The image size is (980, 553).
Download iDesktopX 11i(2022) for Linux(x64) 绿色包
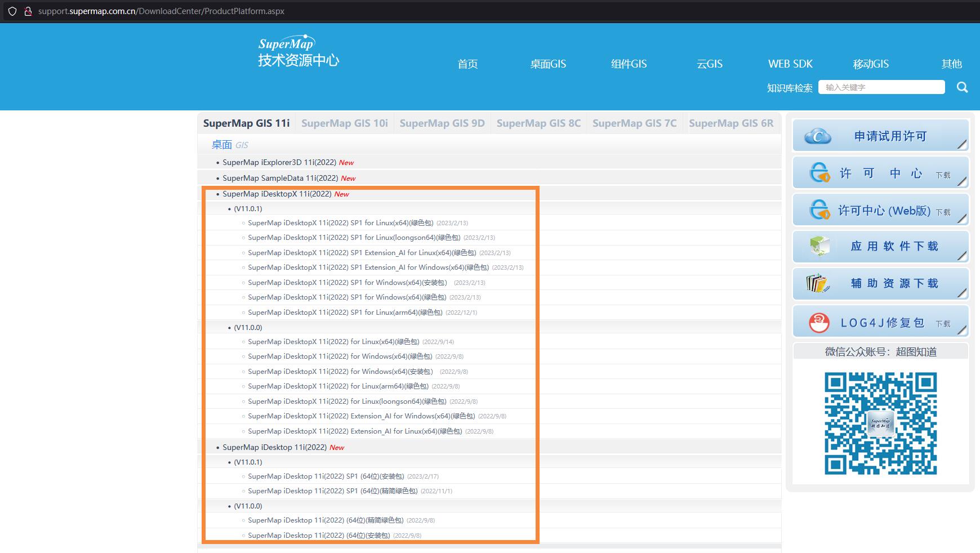pos(333,342)
